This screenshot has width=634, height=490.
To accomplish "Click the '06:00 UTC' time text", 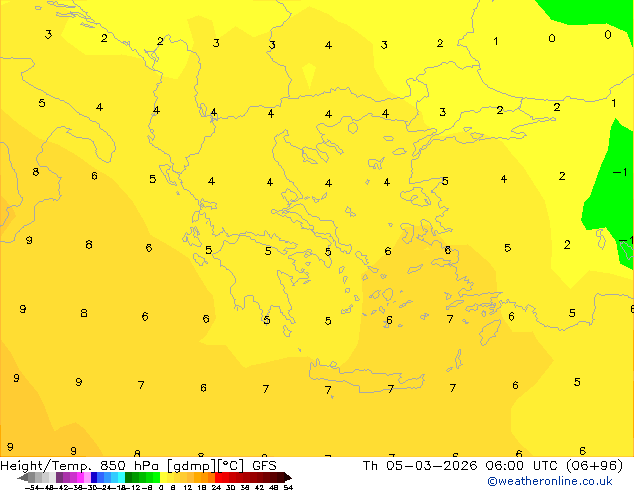I will coord(522,466).
